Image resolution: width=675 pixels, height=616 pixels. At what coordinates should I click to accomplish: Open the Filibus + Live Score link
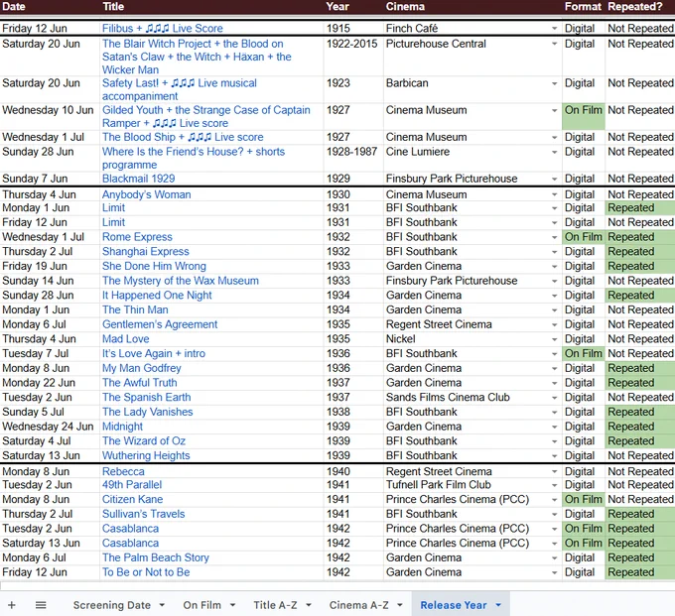[162, 29]
